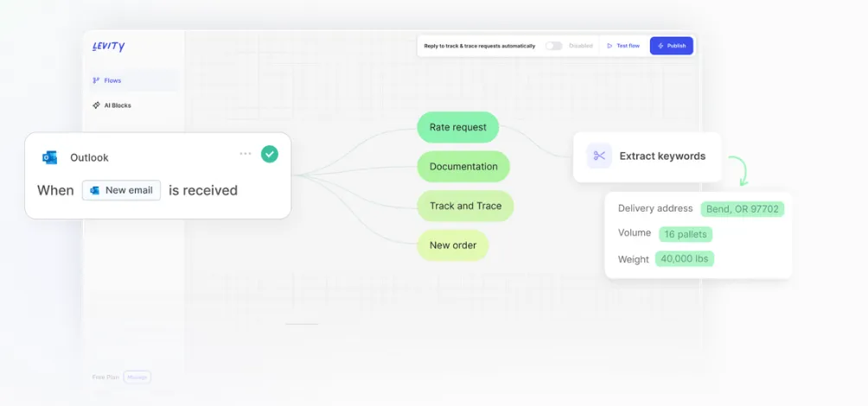Click the flow title text
This screenshot has width=868, height=406.
tap(480, 46)
